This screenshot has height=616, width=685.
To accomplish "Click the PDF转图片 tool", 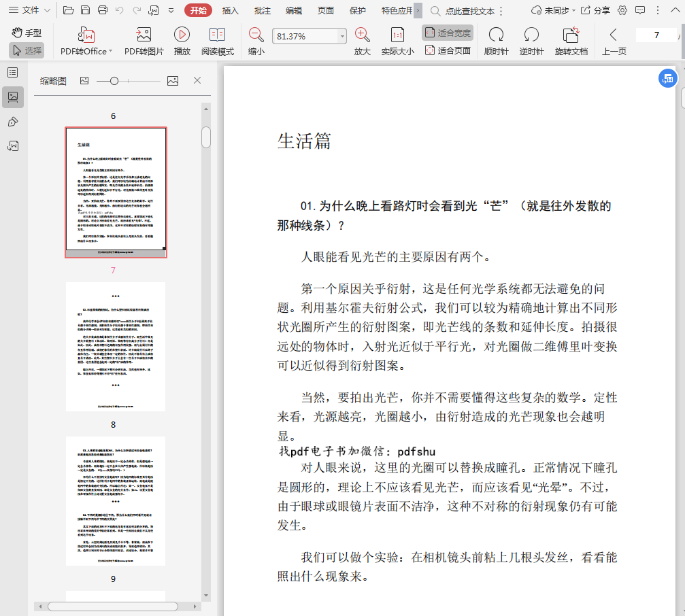I will click(x=144, y=41).
